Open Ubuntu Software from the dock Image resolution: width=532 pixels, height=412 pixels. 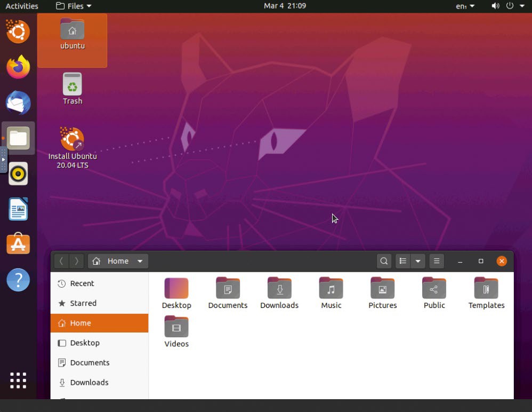coord(18,244)
